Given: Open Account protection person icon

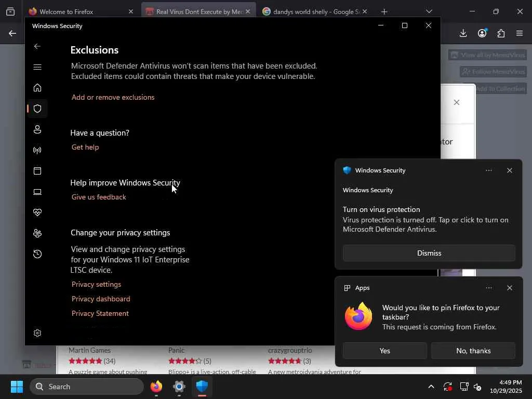Looking at the screenshot, I should click(x=37, y=129).
